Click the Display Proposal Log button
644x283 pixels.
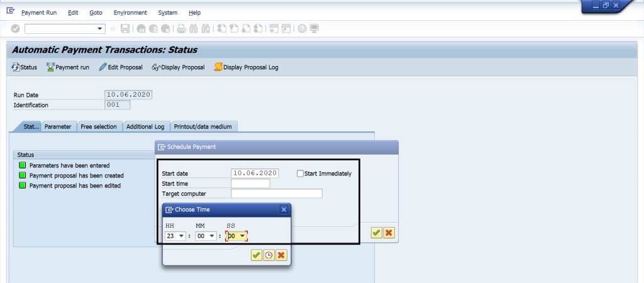tap(246, 67)
